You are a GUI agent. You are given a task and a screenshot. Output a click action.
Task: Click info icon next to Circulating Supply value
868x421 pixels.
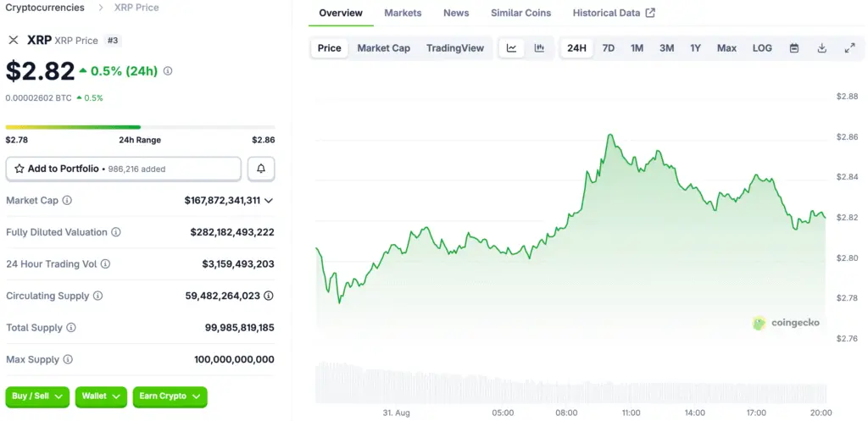click(269, 296)
